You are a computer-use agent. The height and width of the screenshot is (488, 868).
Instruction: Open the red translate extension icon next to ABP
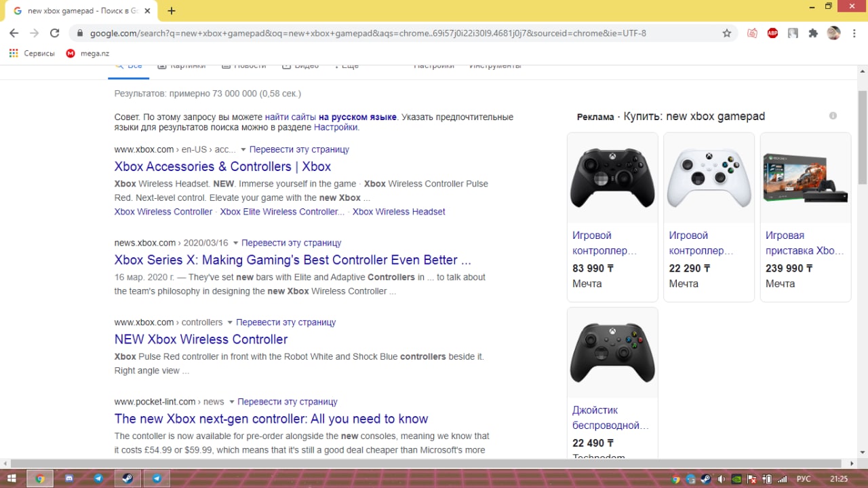tap(752, 33)
